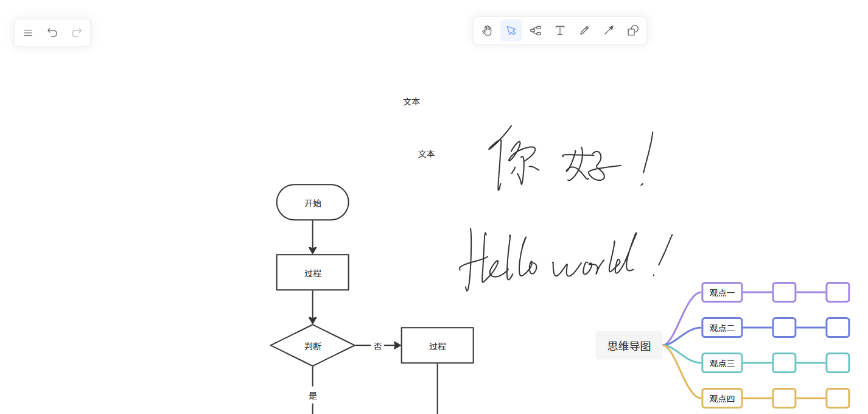The height and width of the screenshot is (414, 868).
Task: Open the mind map node tool
Action: [x=536, y=30]
